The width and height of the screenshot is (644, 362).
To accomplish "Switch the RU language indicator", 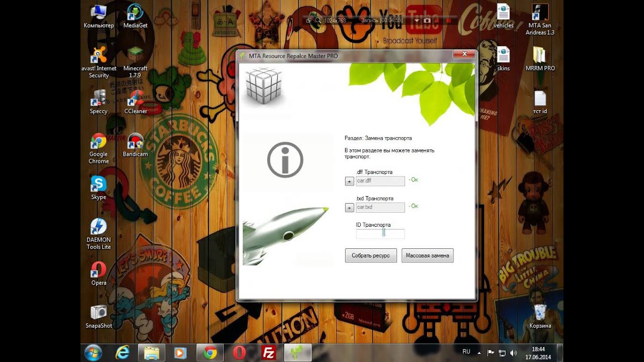I will coord(466,352).
